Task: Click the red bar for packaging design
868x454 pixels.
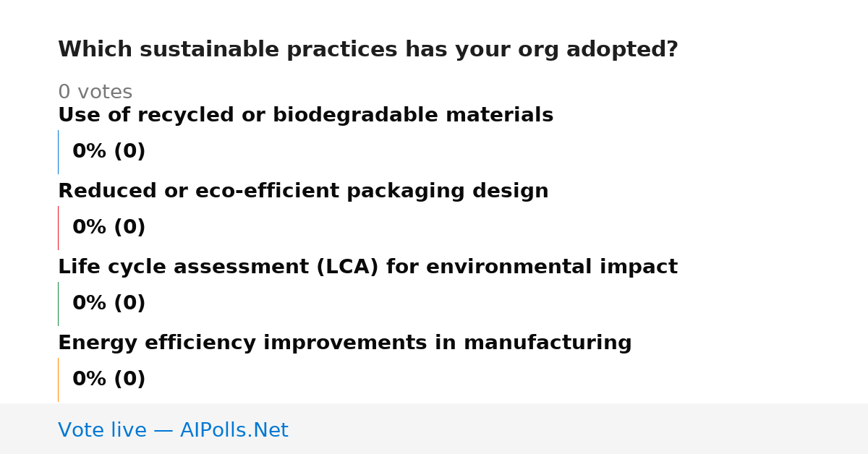Action: click(x=58, y=228)
